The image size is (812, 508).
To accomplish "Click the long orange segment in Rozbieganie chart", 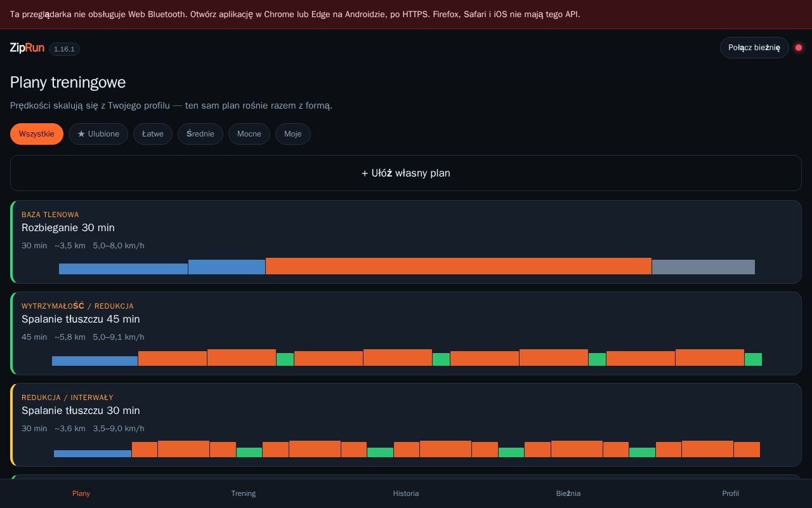I will tap(459, 266).
